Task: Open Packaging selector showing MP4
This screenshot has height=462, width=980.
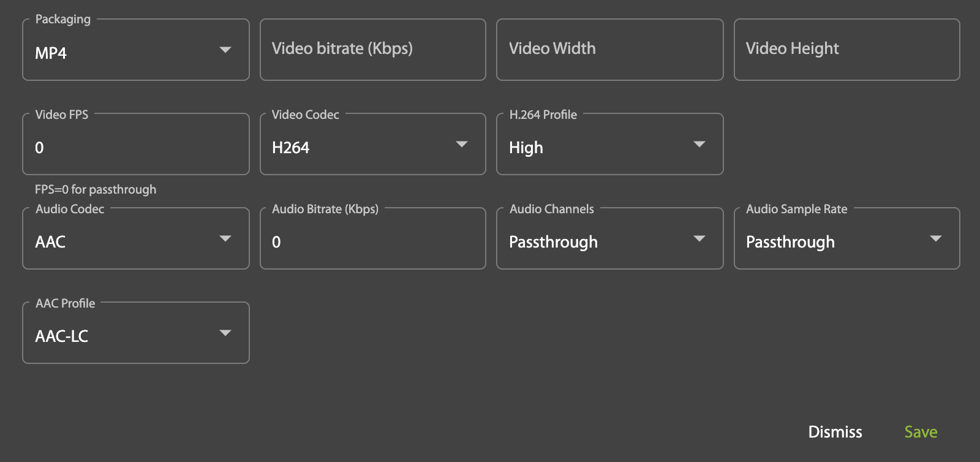Action: point(123,53)
